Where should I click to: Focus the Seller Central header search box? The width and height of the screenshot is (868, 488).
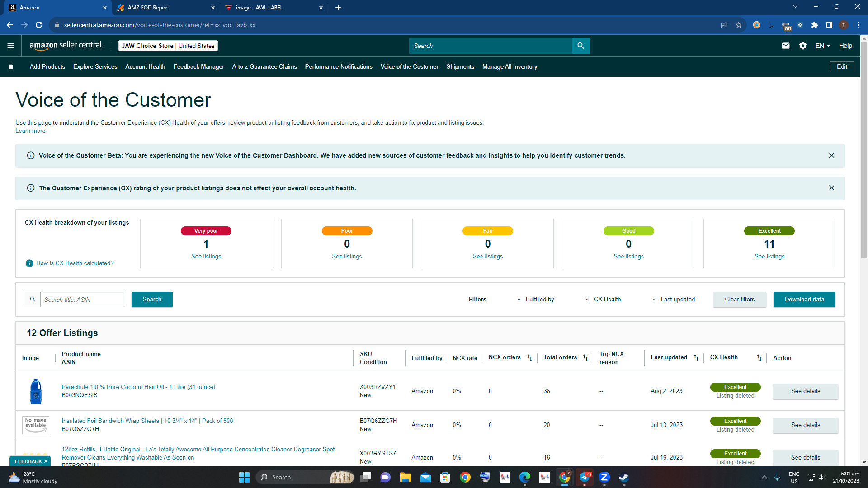[x=491, y=46]
